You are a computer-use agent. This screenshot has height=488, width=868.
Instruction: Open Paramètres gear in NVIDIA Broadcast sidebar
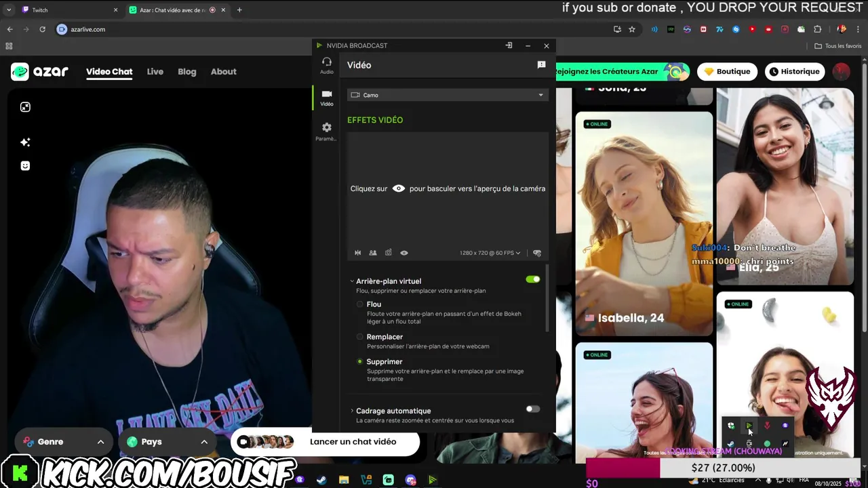pyautogui.click(x=326, y=131)
